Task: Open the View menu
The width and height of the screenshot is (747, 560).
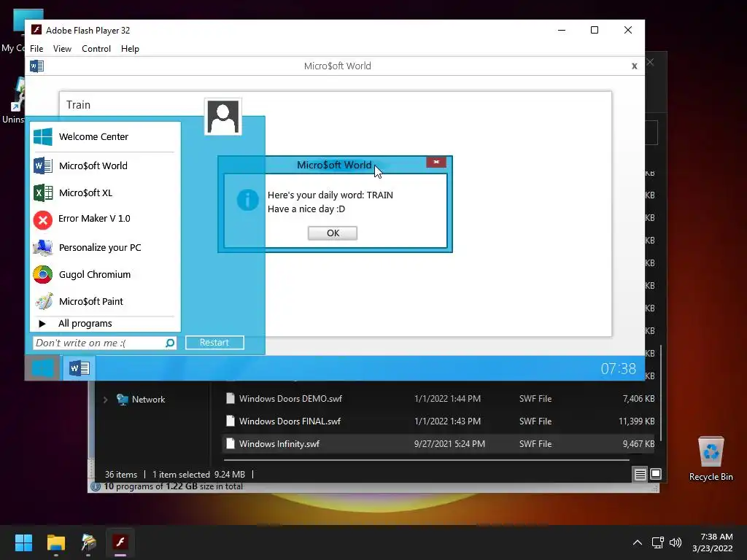Action: coord(62,49)
